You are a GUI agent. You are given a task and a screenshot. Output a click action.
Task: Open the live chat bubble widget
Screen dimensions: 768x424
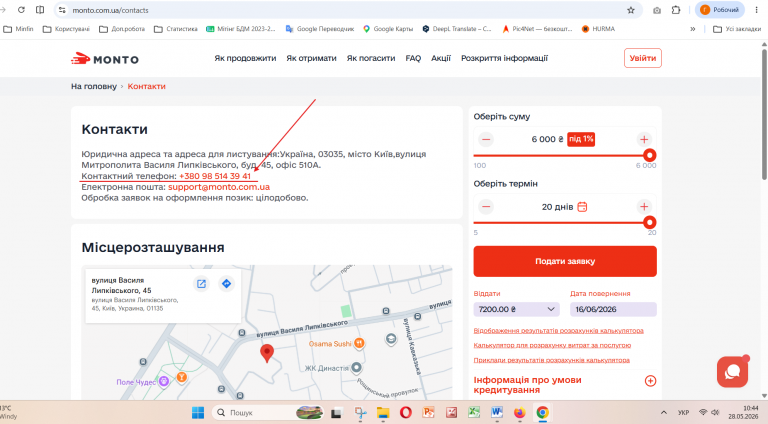(732, 372)
